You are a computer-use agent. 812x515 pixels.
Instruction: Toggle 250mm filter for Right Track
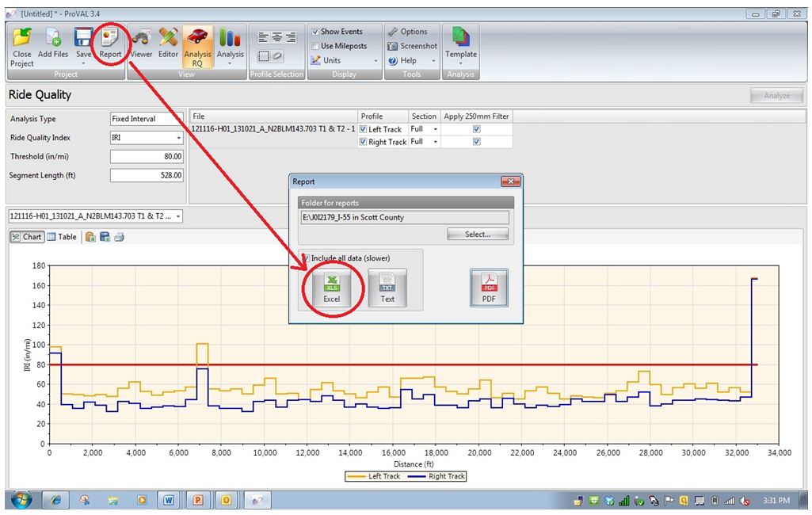point(476,142)
